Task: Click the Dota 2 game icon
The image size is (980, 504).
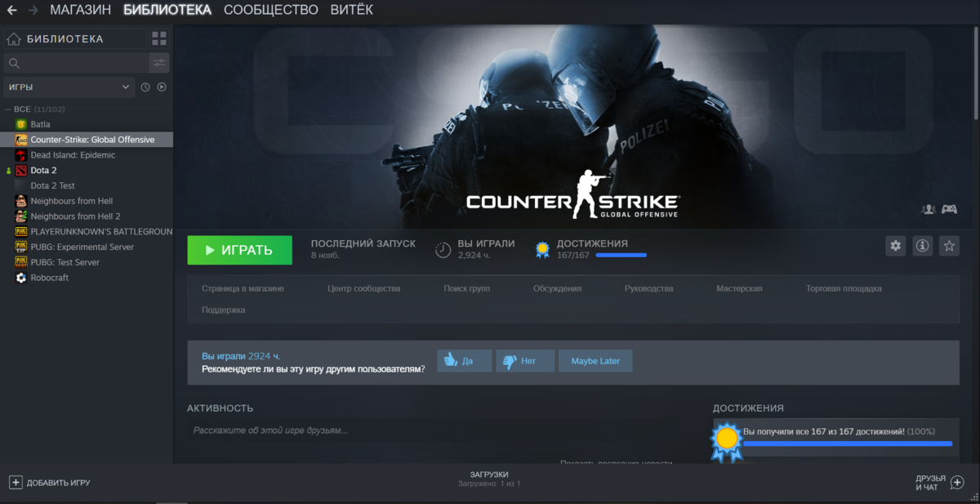Action: (21, 170)
